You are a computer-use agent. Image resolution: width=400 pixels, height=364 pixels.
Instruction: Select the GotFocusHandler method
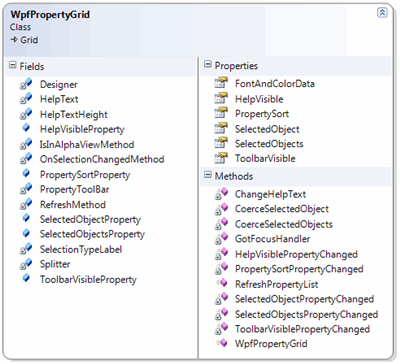click(x=272, y=239)
